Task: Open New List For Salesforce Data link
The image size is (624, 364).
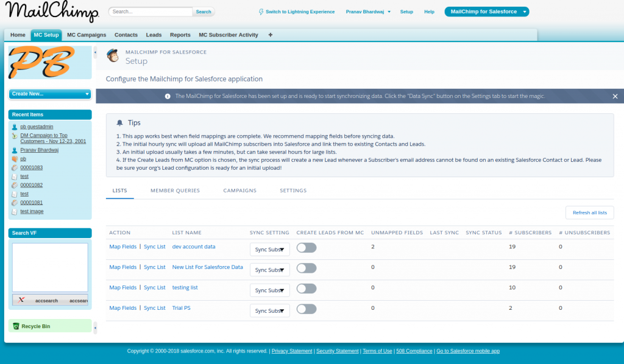Action: tap(207, 267)
